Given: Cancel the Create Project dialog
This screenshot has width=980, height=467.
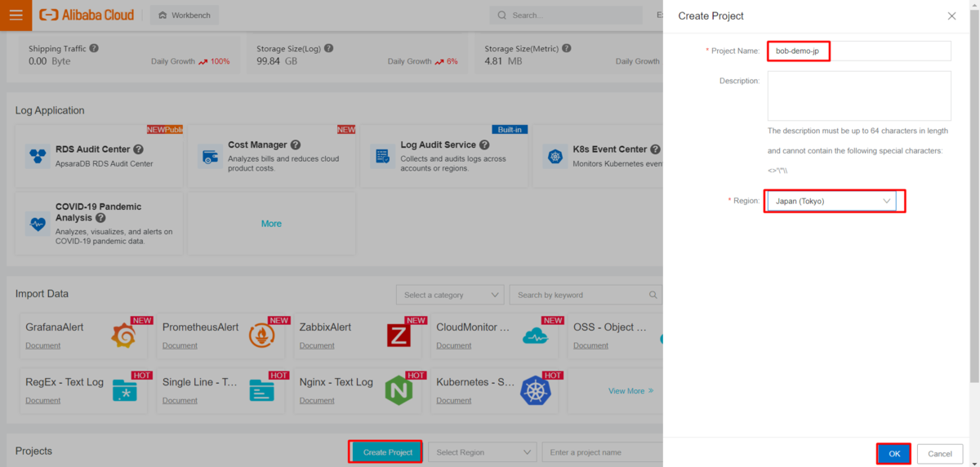Looking at the screenshot, I should pos(940,454).
